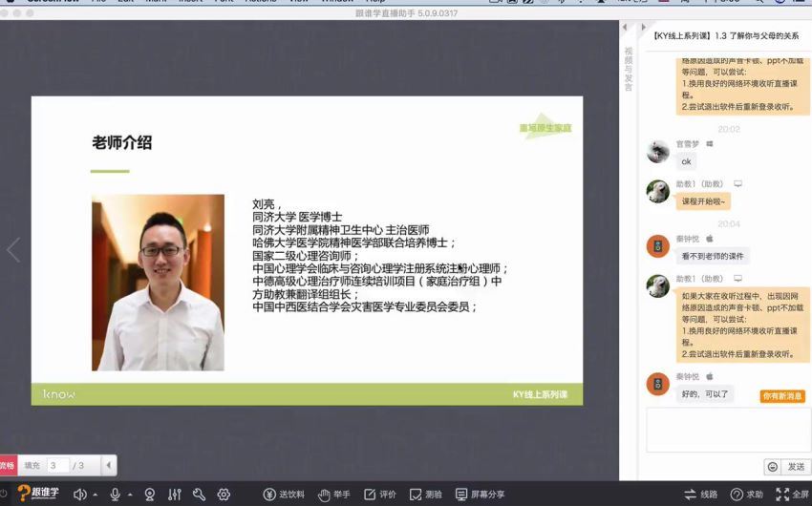Image resolution: width=812 pixels, height=506 pixels.
Task: Click the 看不到老师的课件 chat message
Action: pyautogui.click(x=712, y=256)
